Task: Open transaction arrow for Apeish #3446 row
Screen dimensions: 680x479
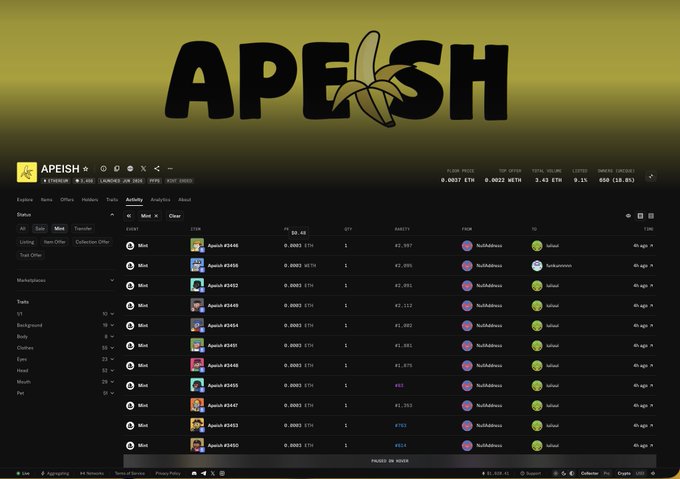Action: (x=651, y=246)
